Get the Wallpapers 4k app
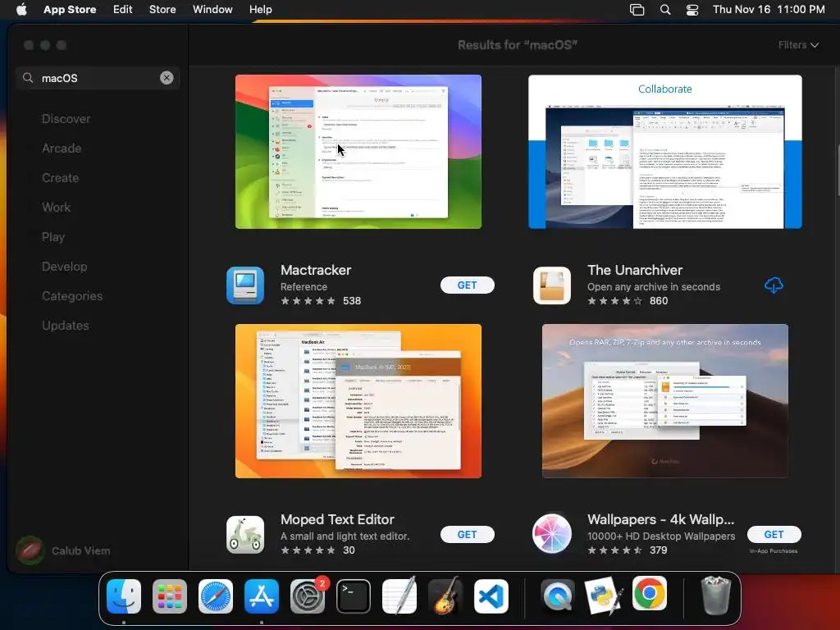 click(x=774, y=534)
